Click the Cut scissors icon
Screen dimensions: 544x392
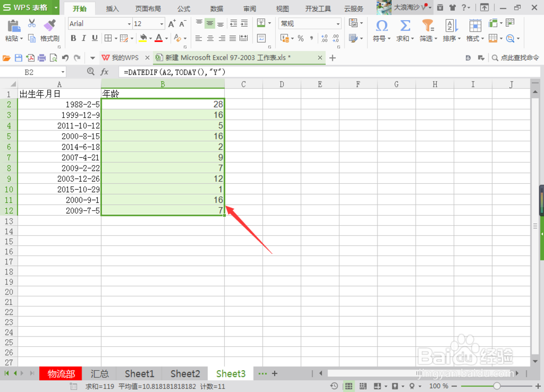pos(32,23)
